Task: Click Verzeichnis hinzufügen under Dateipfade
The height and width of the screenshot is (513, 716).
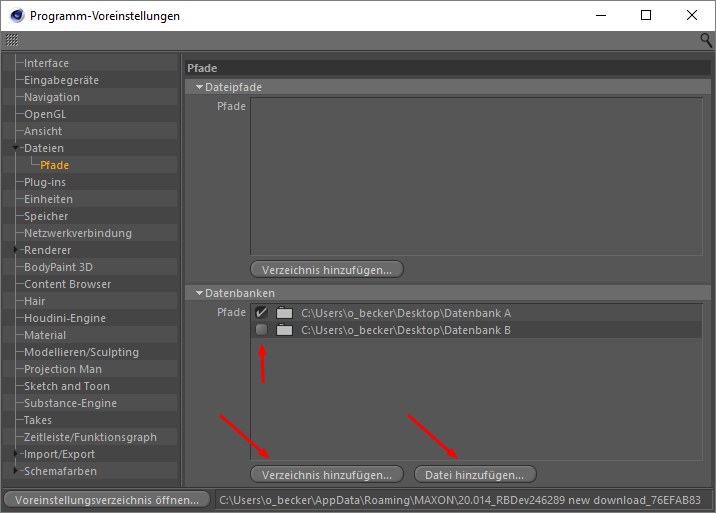Action: click(x=327, y=270)
